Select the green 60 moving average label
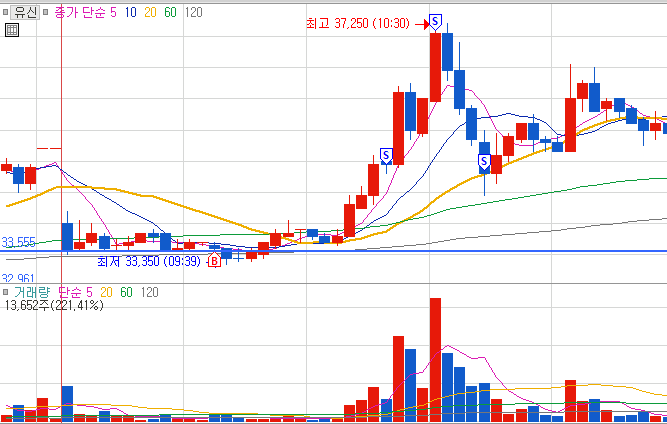 (170, 12)
